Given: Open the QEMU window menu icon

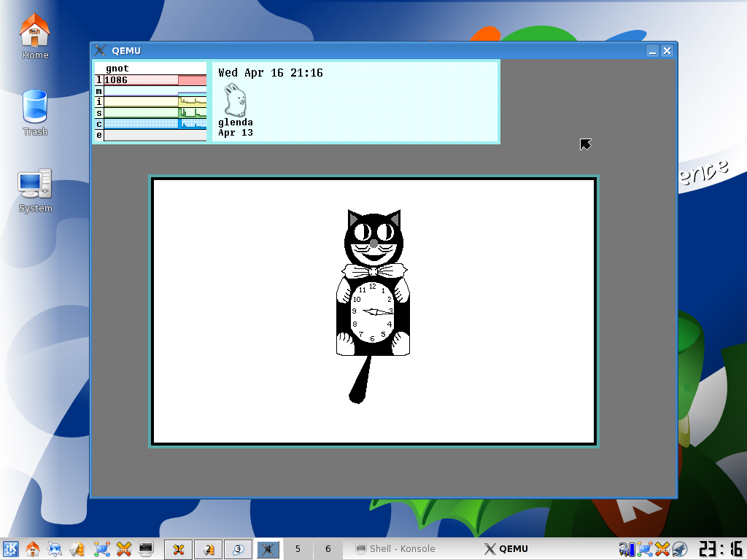Looking at the screenshot, I should pos(100,50).
